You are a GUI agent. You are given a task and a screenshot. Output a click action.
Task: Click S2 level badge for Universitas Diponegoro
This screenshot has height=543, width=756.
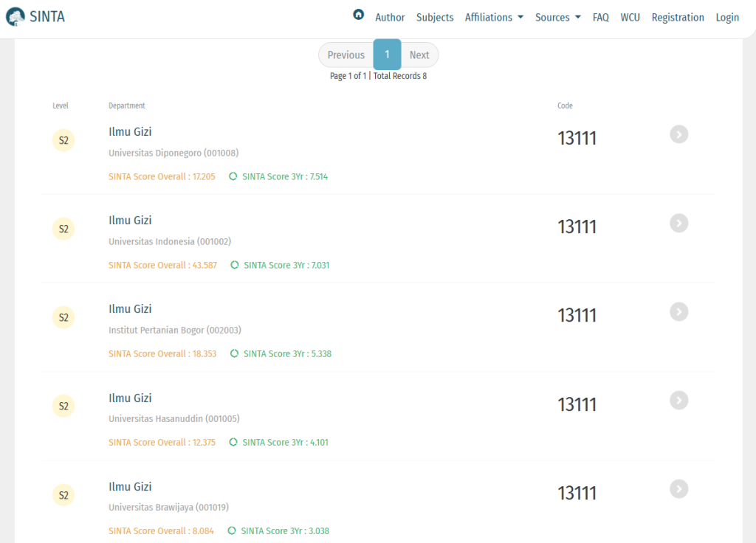point(63,140)
